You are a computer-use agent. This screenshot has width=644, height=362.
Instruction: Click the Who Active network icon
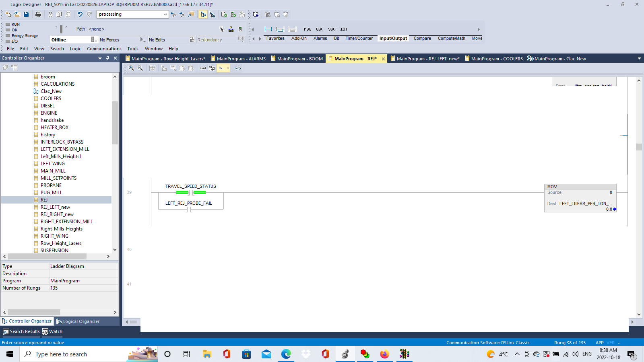click(231, 29)
